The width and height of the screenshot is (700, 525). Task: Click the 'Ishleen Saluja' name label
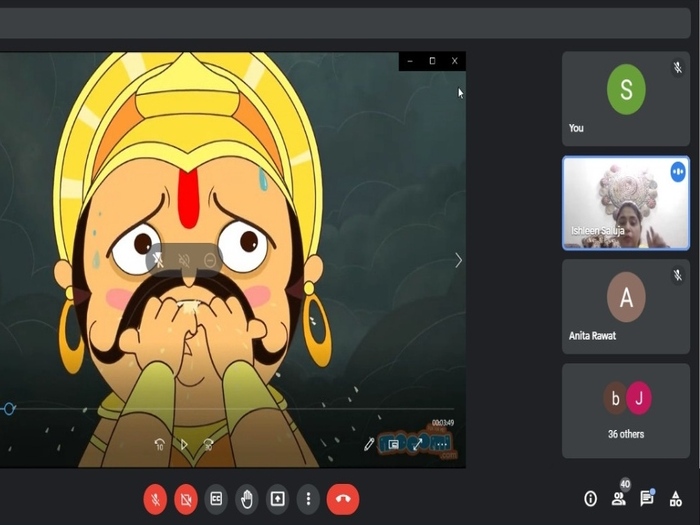point(597,231)
